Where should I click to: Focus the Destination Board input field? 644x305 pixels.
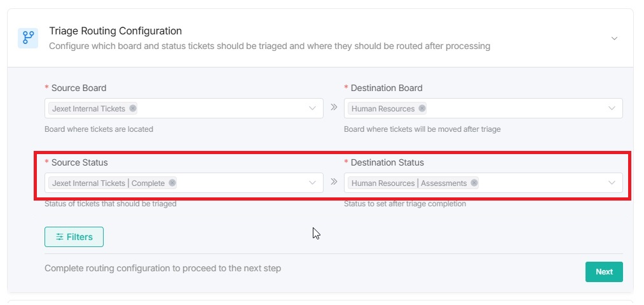tap(515, 108)
